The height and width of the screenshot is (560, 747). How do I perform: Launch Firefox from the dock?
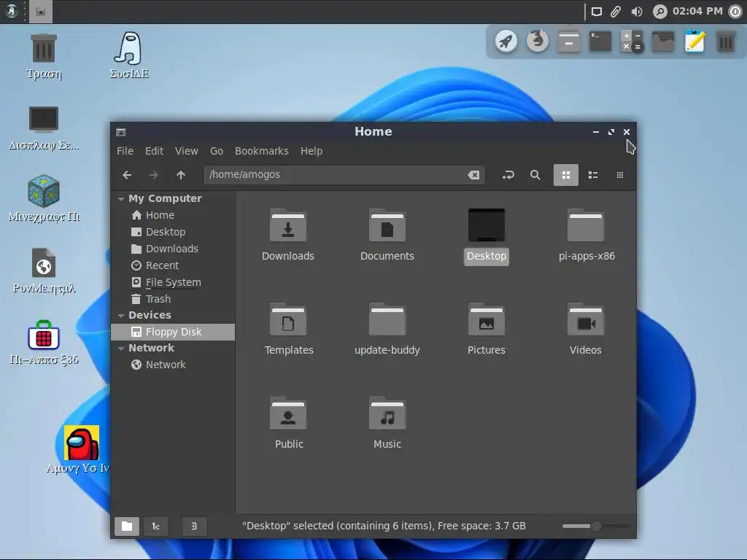point(538,42)
